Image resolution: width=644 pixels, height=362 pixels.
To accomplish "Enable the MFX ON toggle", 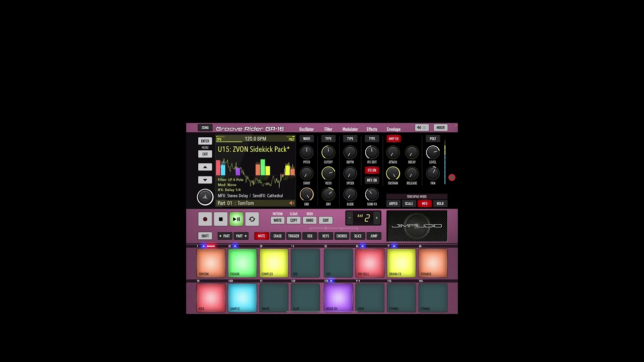I will coord(372,180).
